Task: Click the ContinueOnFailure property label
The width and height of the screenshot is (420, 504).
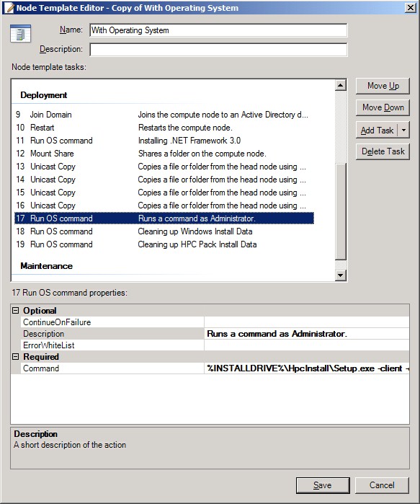Action: [57, 322]
